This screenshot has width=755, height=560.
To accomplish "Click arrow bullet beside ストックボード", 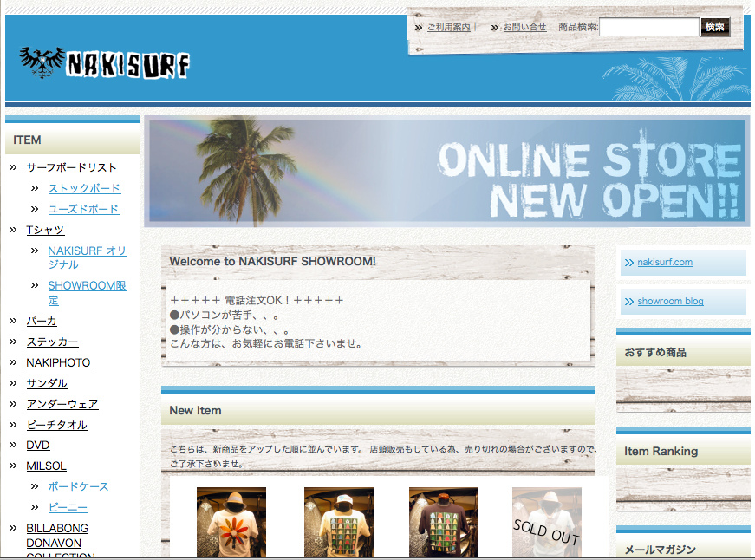I will coord(35,188).
